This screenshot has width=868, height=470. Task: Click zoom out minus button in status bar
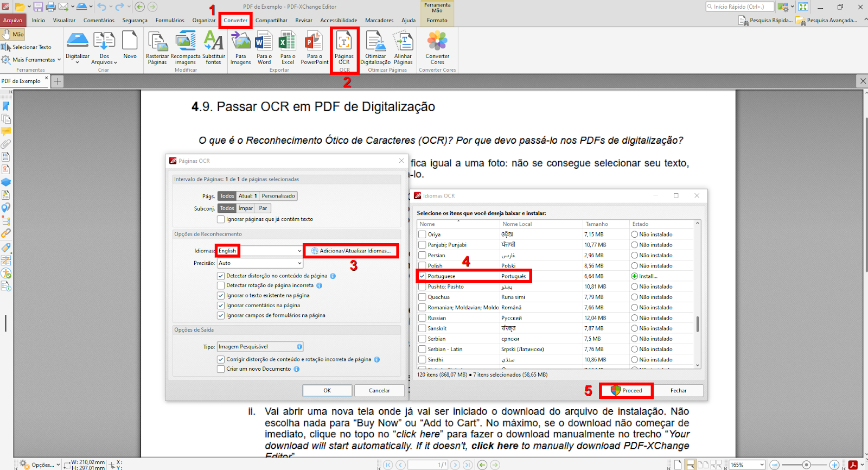(x=775, y=465)
